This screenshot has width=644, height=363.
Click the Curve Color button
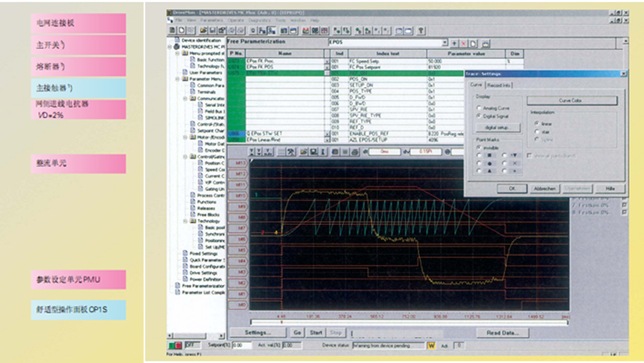[571, 101]
